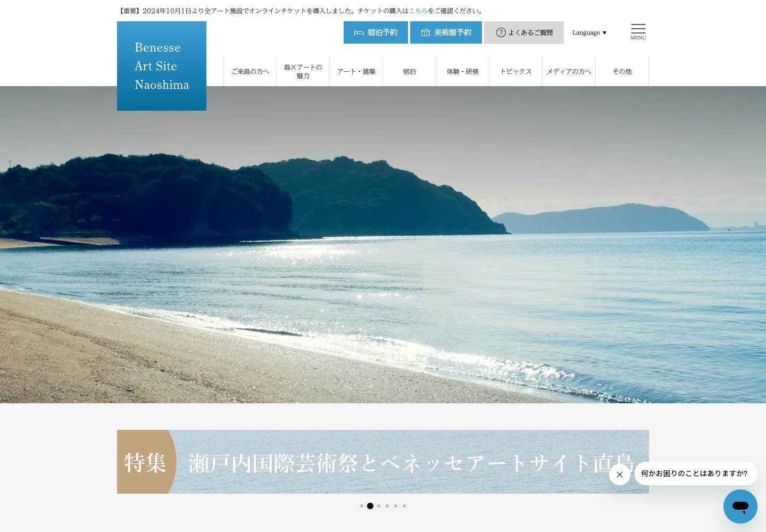Click the 何かお困りのことはありますか chat message
766x532 pixels.
696,473
